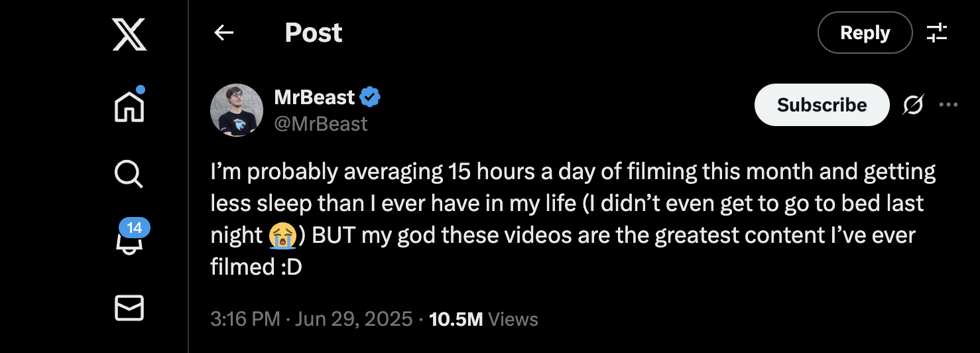Go back using the left arrow
980x353 pixels.
(x=224, y=33)
